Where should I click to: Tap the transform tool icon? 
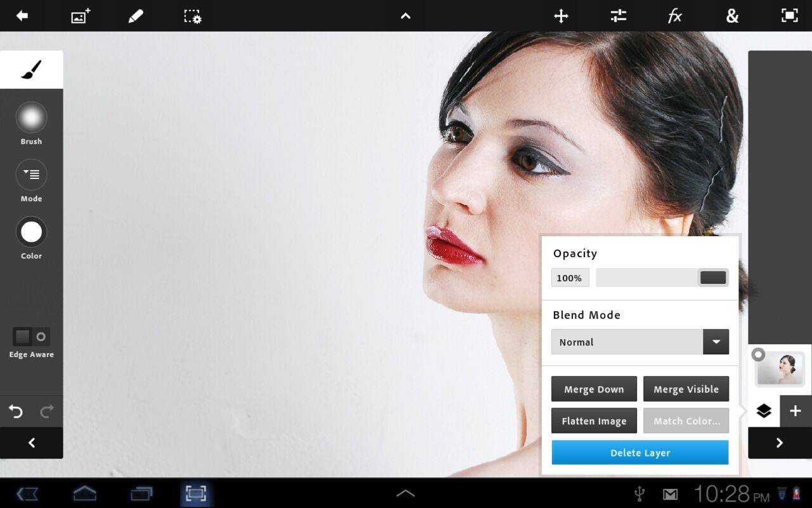click(x=561, y=16)
